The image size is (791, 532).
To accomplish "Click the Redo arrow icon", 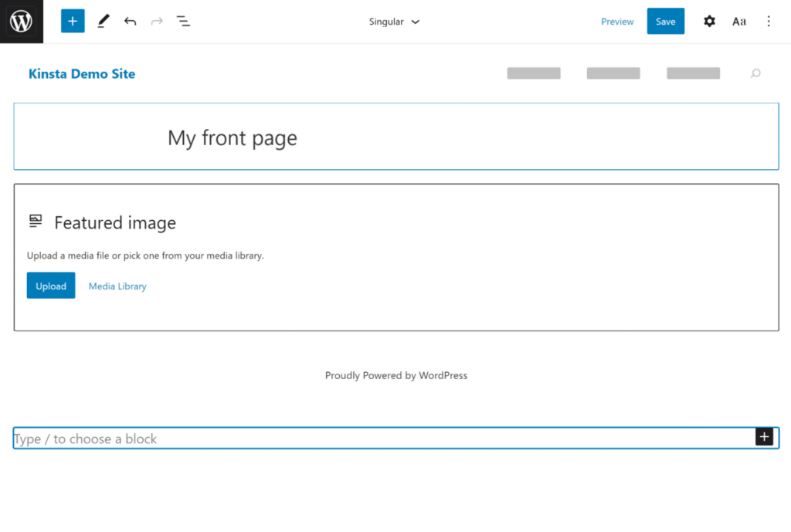I will coord(157,22).
